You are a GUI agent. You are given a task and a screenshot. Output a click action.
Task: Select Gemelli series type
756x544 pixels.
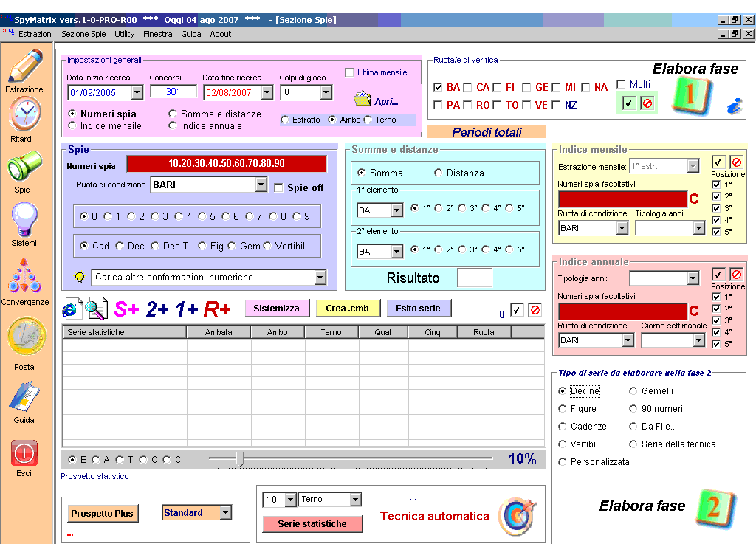pos(633,390)
